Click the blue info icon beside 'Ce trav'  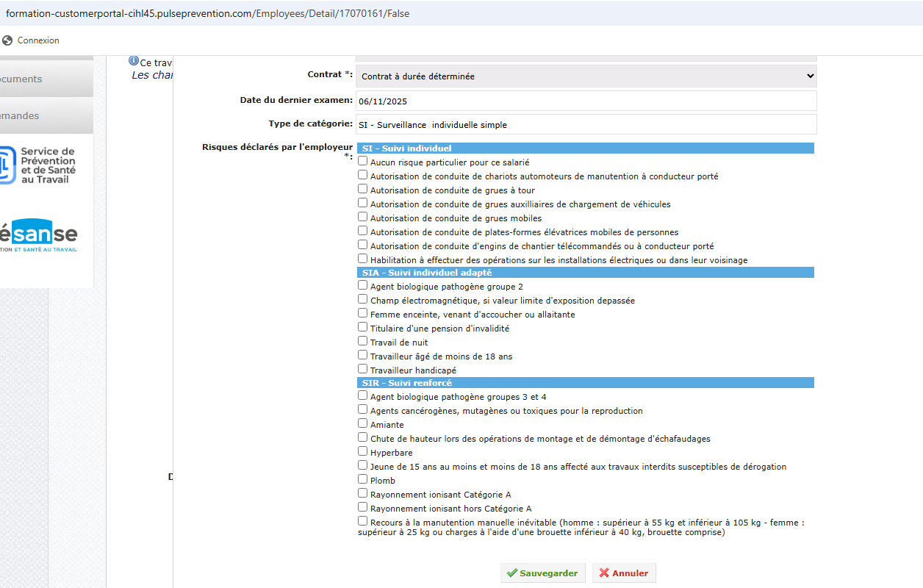[134, 61]
